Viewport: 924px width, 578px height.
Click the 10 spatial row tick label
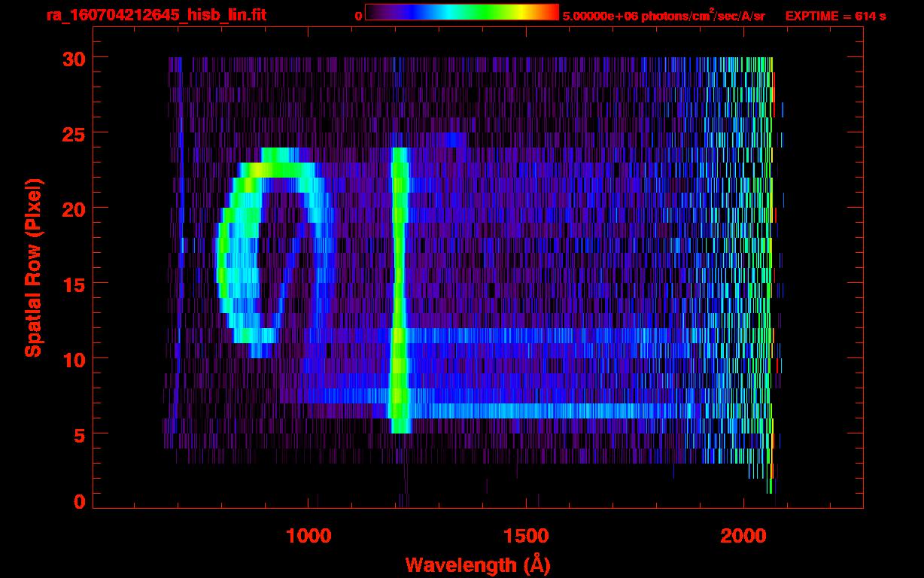74,359
